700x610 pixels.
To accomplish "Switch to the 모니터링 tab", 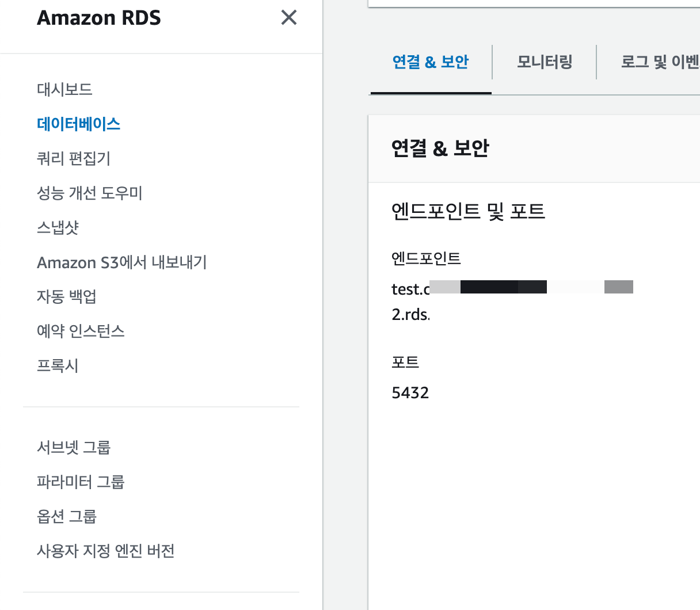I will [x=545, y=62].
